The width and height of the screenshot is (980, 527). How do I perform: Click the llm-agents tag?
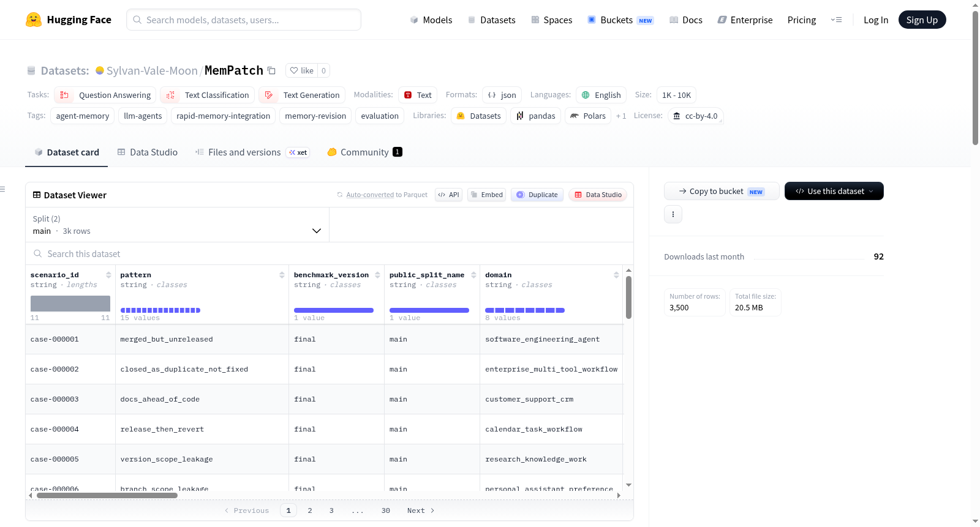pyautogui.click(x=143, y=116)
